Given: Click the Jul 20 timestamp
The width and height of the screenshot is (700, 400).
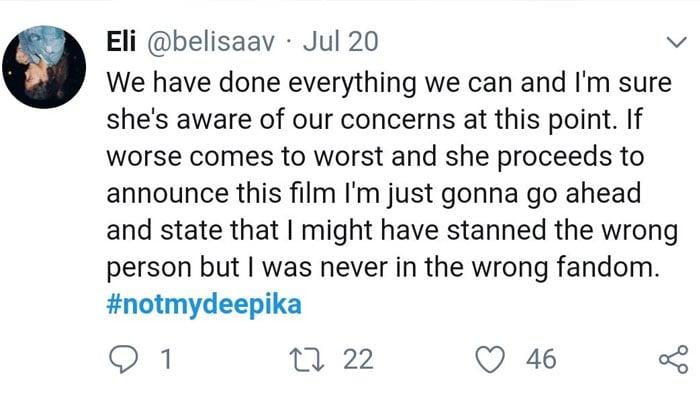Looking at the screenshot, I should point(335,42).
